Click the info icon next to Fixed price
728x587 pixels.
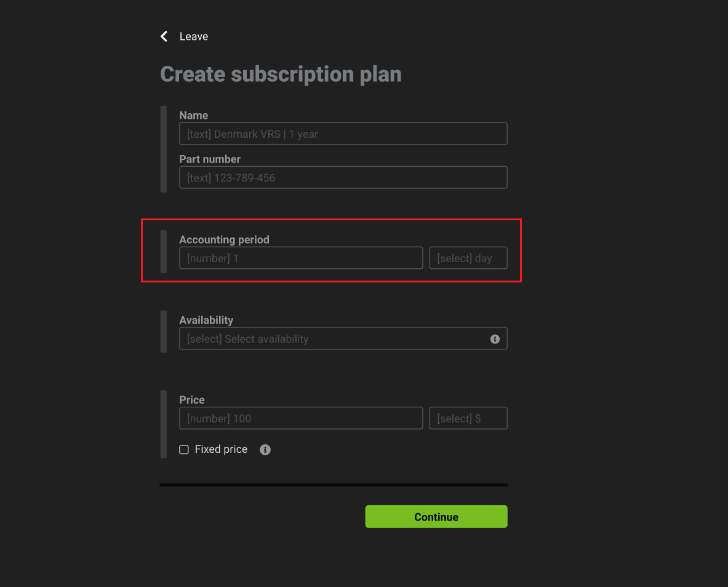[265, 449]
